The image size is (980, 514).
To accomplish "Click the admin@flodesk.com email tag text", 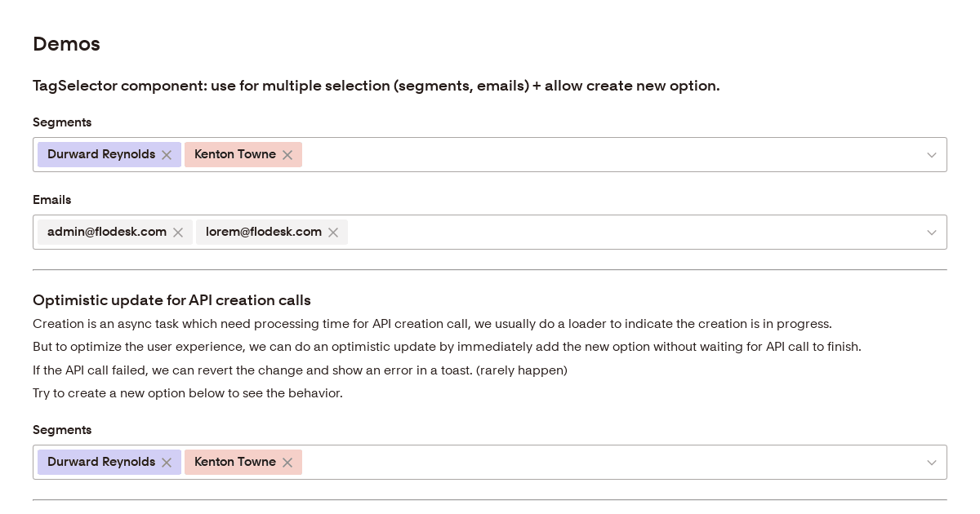I will click(106, 233).
